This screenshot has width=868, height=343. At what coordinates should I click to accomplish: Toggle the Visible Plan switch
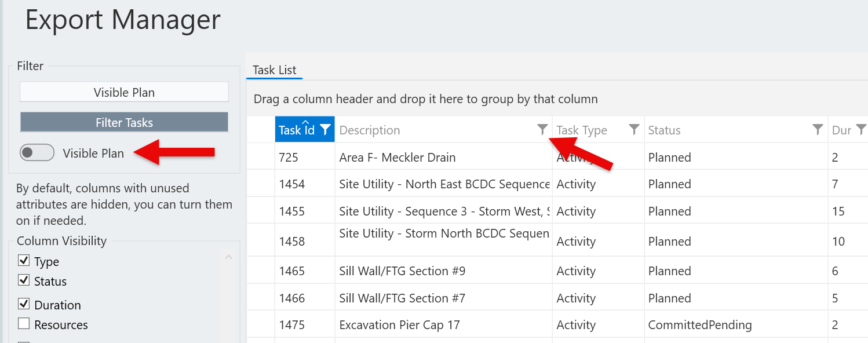37,153
